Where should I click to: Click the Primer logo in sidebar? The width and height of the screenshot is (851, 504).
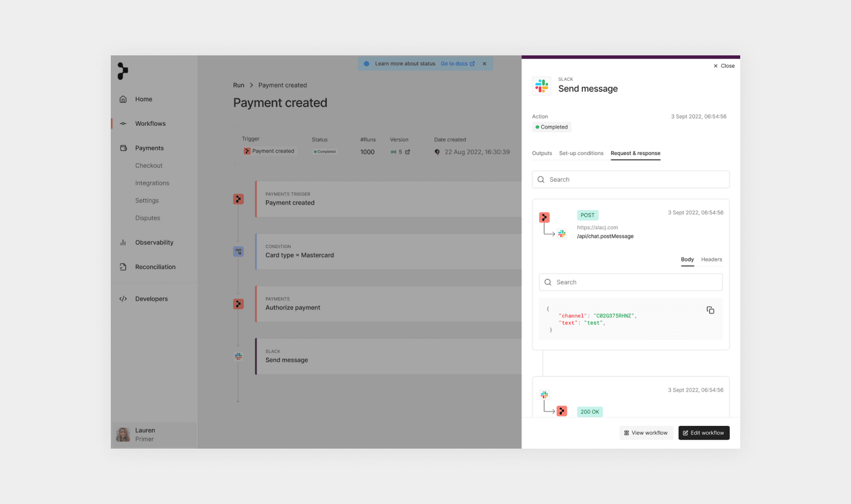[122, 71]
